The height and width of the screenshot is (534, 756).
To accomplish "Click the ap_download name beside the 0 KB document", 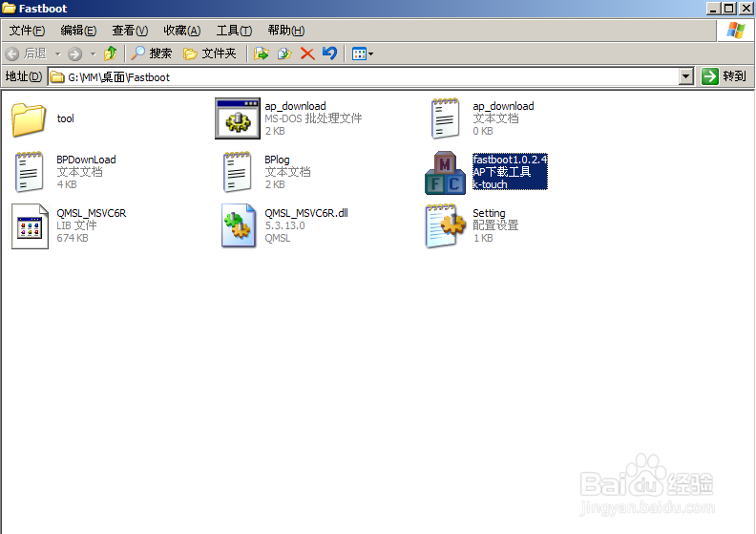I will [503, 106].
